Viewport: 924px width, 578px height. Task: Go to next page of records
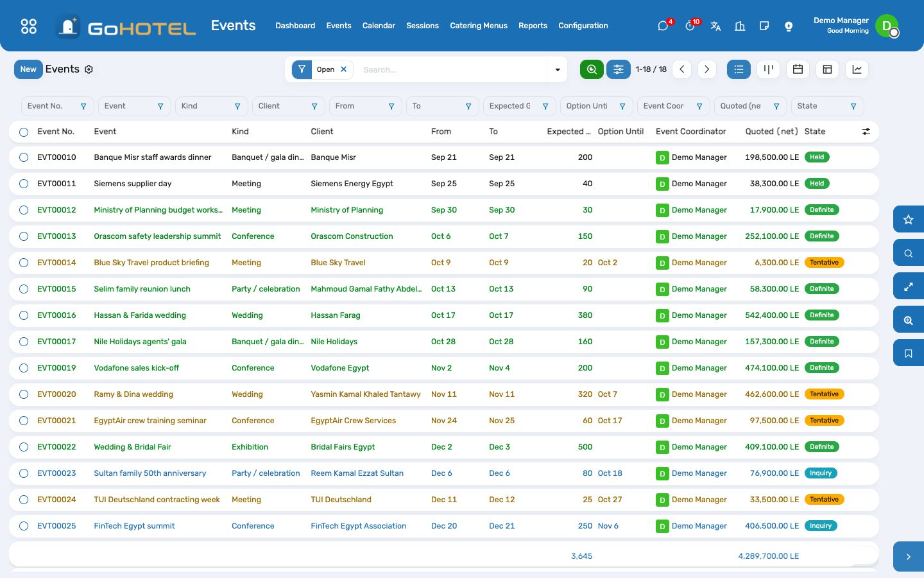[x=706, y=69]
